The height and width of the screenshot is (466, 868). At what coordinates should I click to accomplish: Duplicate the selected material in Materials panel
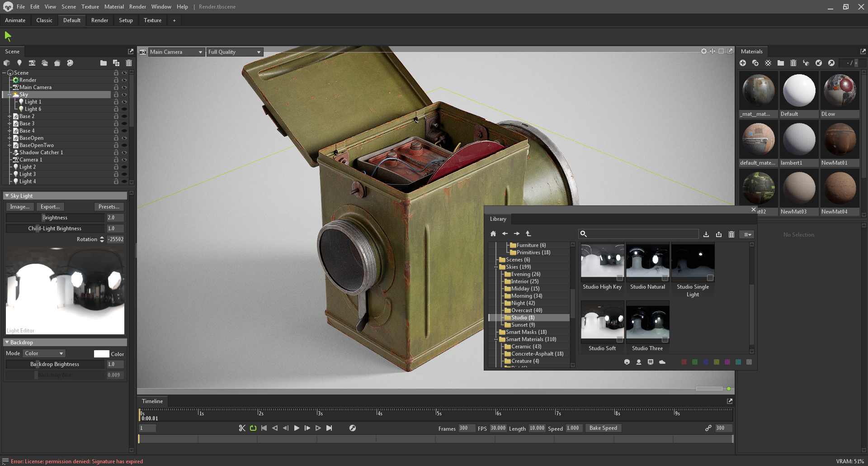(755, 63)
